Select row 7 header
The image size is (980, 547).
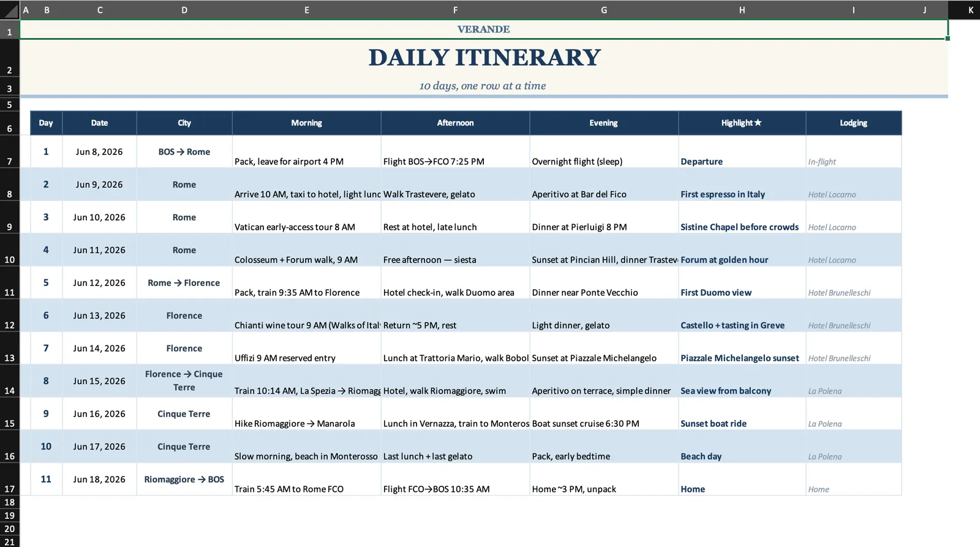[x=10, y=151]
